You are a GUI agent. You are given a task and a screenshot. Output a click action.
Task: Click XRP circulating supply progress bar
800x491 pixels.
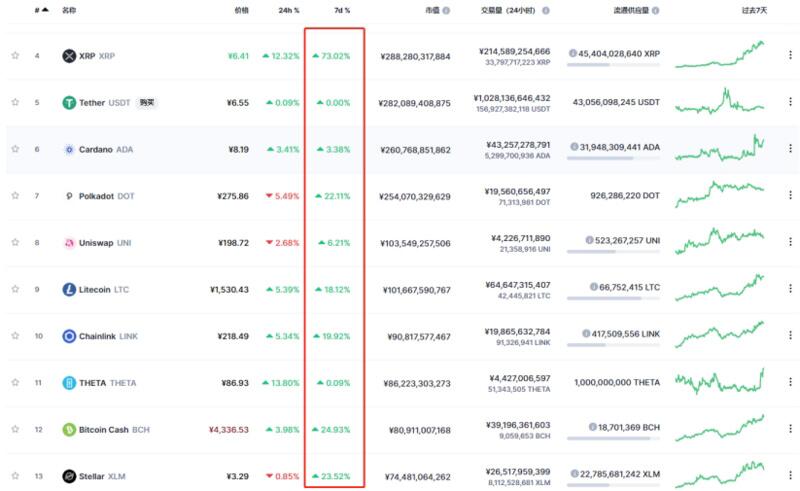(613, 65)
